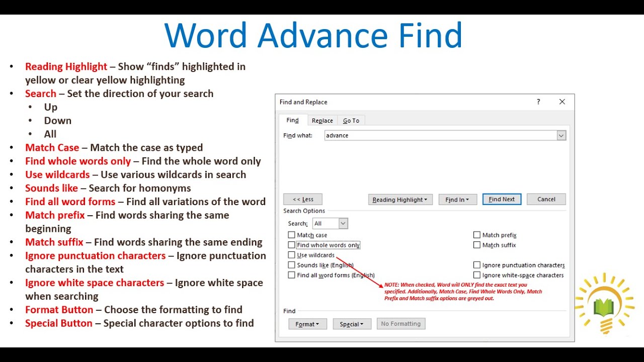Click the Help question mark icon in Find and Replace

click(538, 102)
